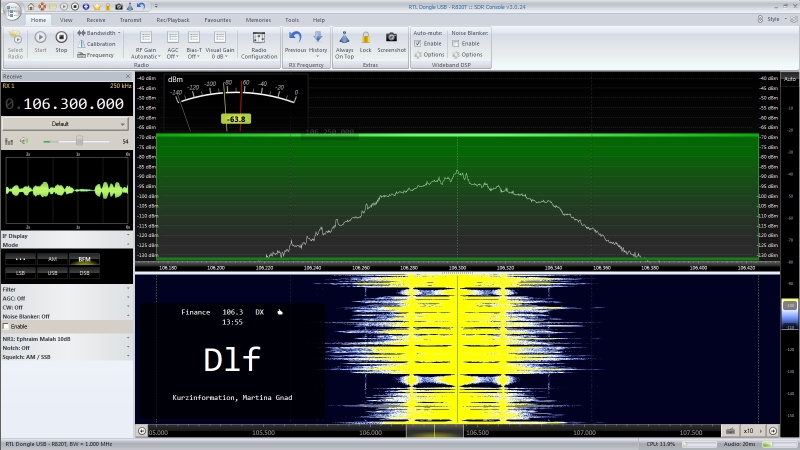The width and height of the screenshot is (800, 450).
Task: Select the BFM mode button
Action: [84, 259]
